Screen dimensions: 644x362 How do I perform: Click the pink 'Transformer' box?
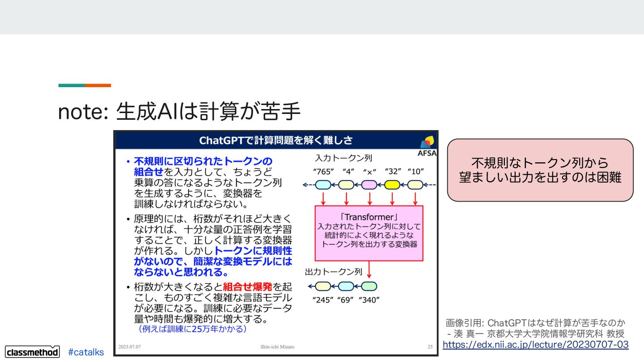pos(369,233)
